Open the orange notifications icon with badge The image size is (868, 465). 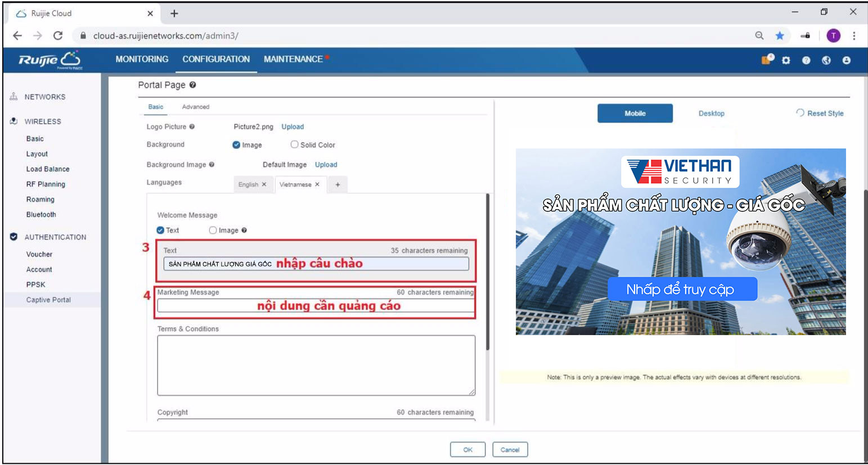click(767, 60)
